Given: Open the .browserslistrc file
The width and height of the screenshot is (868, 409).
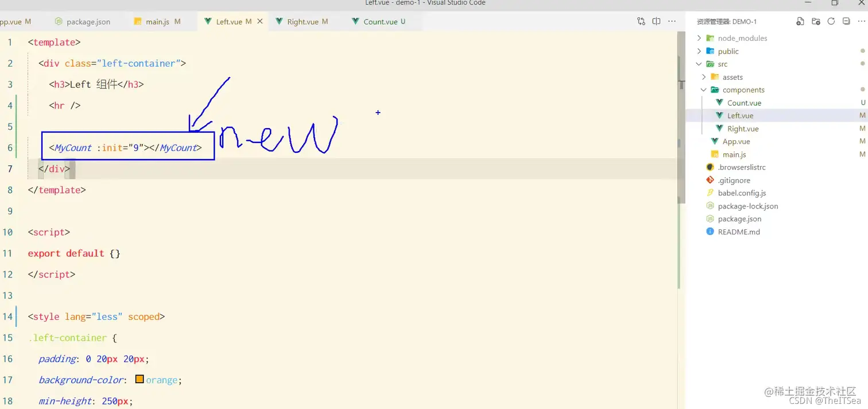Looking at the screenshot, I should (742, 167).
